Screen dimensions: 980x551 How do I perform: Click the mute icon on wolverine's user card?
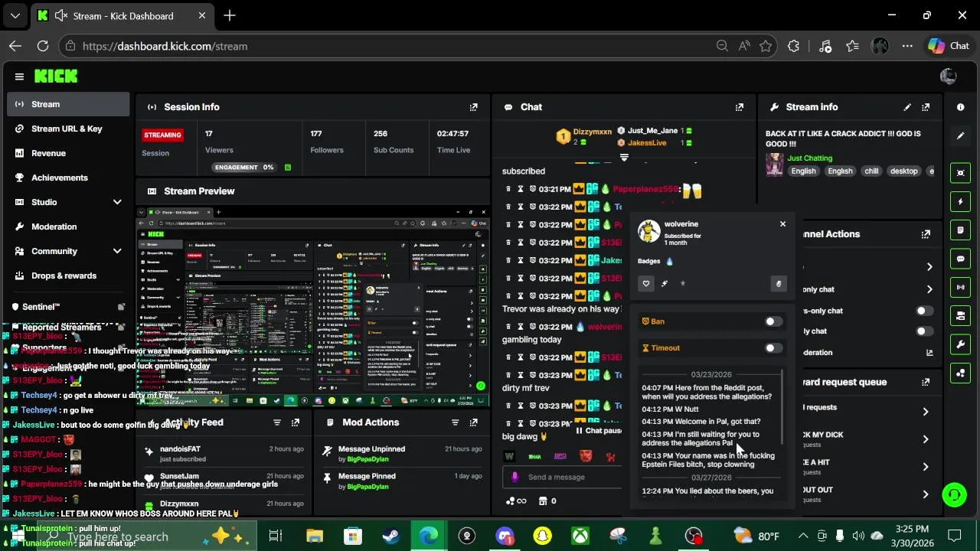[x=778, y=284]
